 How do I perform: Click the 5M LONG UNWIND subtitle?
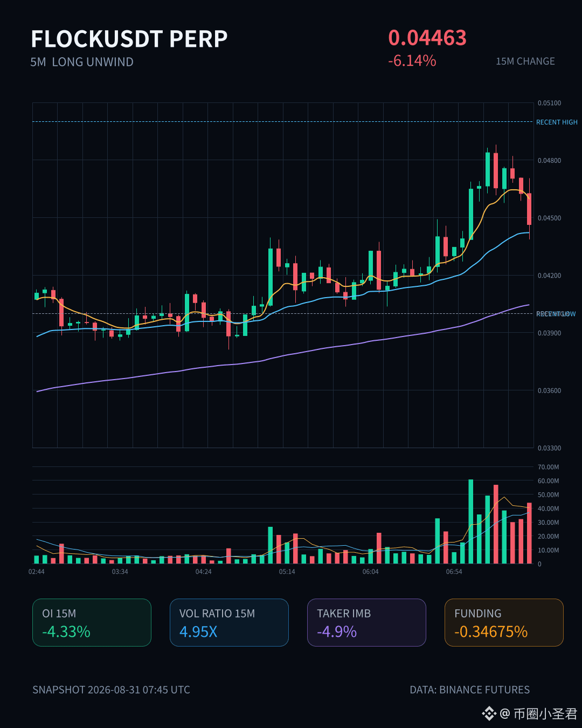click(82, 62)
